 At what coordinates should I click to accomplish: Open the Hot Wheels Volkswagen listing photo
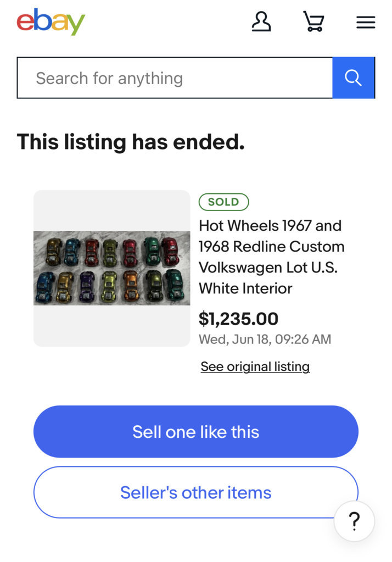(x=112, y=268)
